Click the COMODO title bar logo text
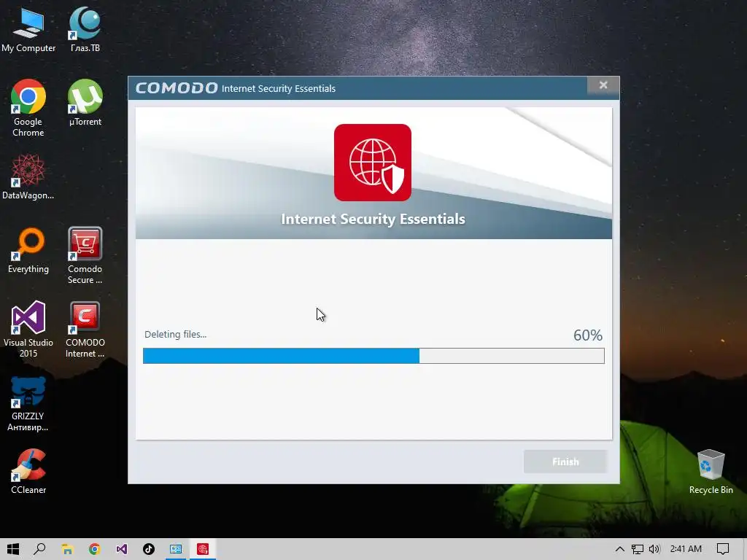The image size is (747, 560). tap(177, 88)
